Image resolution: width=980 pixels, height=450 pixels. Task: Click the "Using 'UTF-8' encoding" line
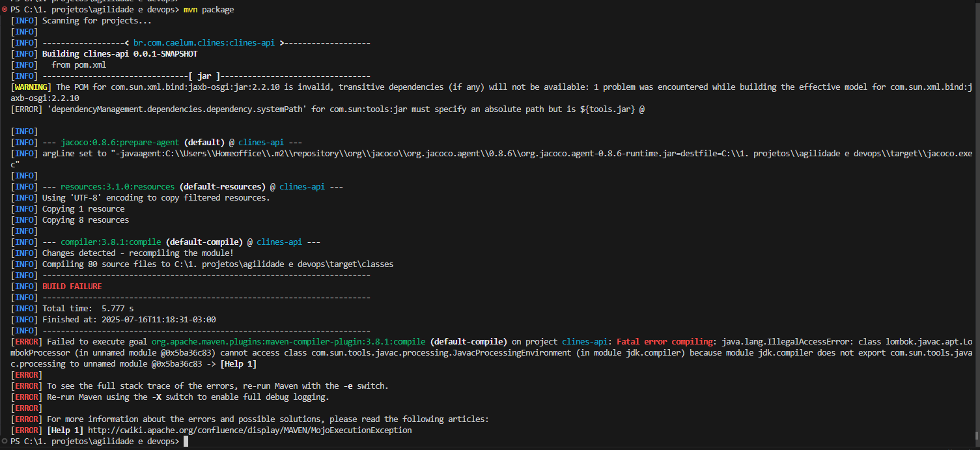(x=156, y=198)
